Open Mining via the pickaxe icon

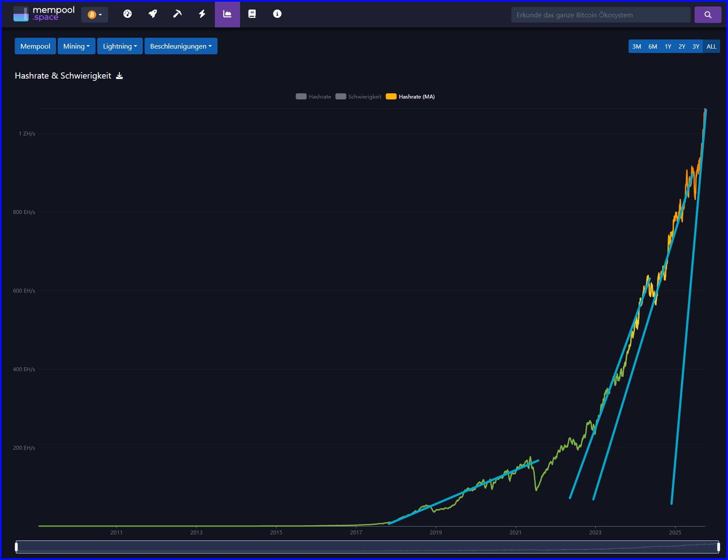(177, 14)
